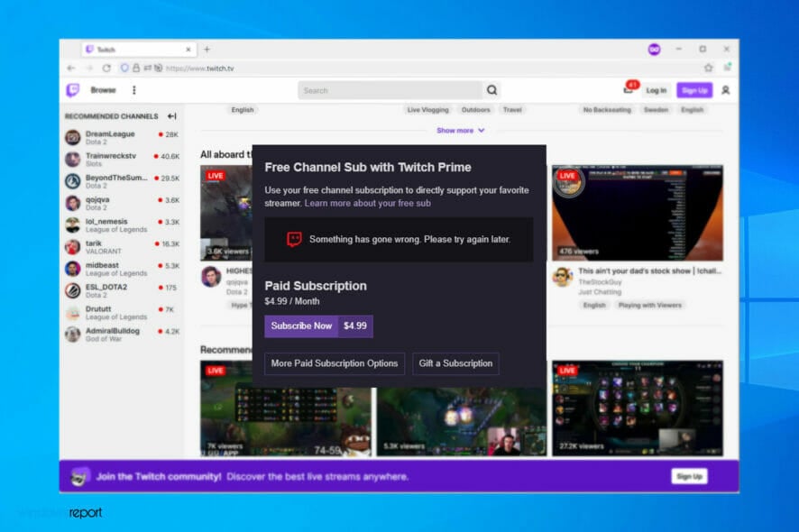The height and width of the screenshot is (532, 799).
Task: Click TheStockGuy channel name
Action: [600, 282]
